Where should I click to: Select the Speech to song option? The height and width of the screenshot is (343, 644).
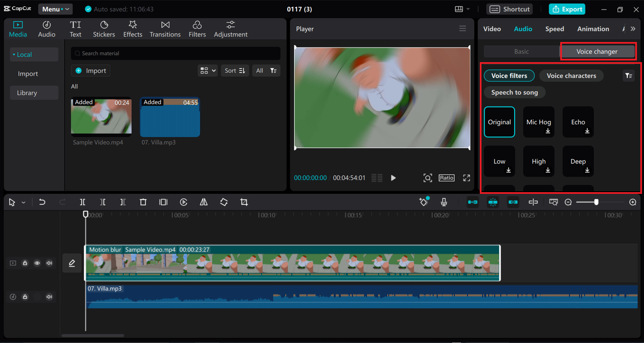pos(515,93)
